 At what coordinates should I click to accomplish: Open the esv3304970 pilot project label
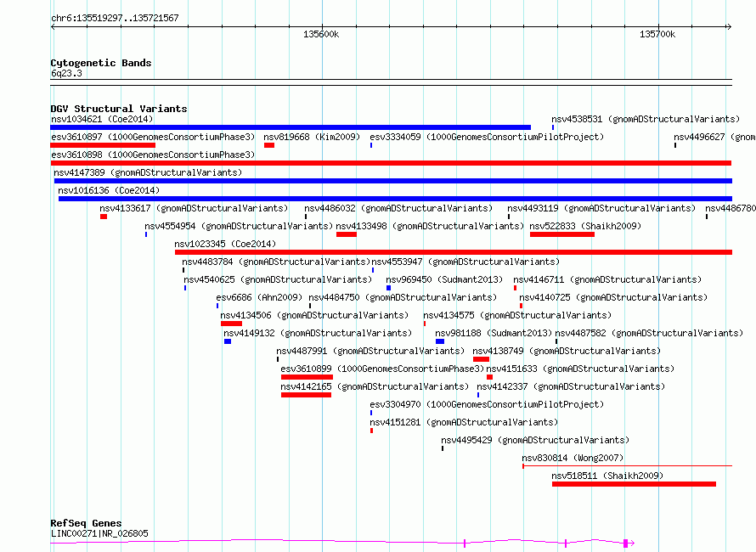[x=487, y=404]
